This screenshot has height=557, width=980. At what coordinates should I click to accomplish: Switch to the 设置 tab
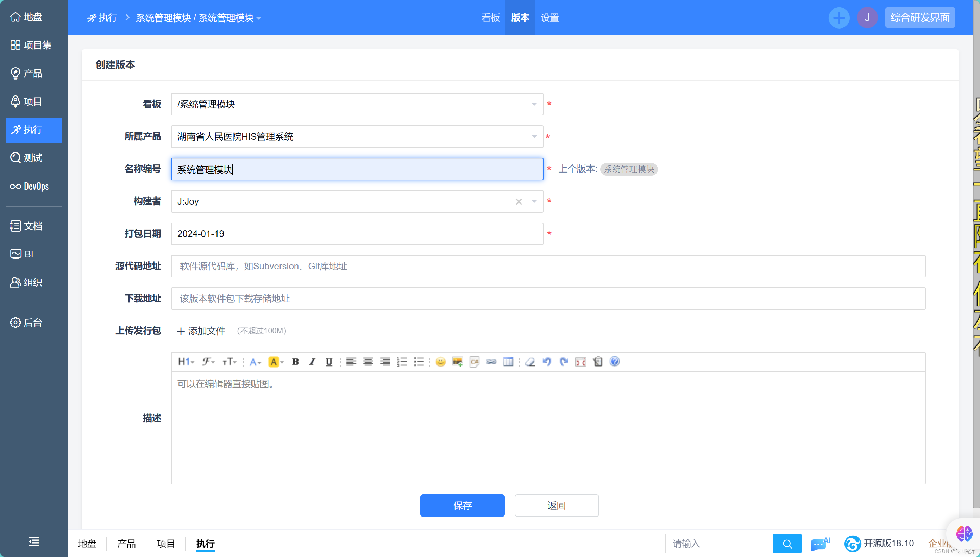point(549,18)
